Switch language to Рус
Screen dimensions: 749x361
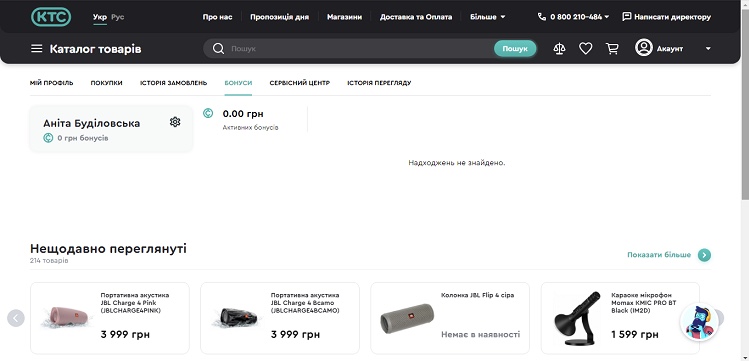(118, 17)
